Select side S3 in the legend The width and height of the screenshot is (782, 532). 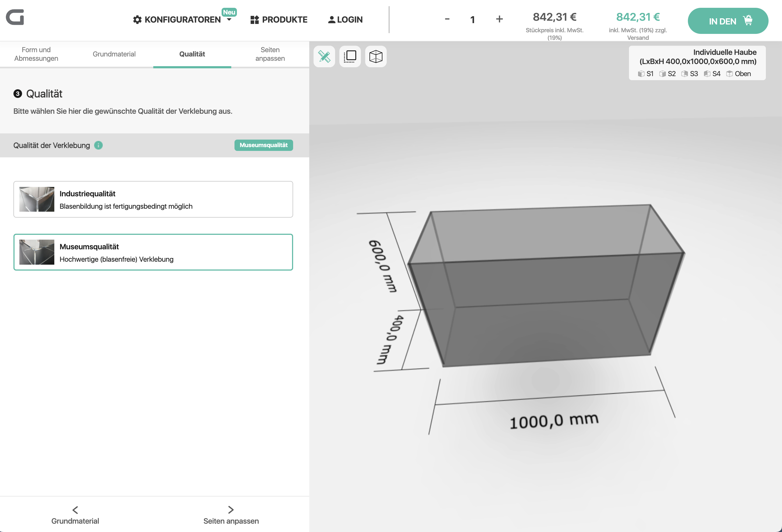689,74
